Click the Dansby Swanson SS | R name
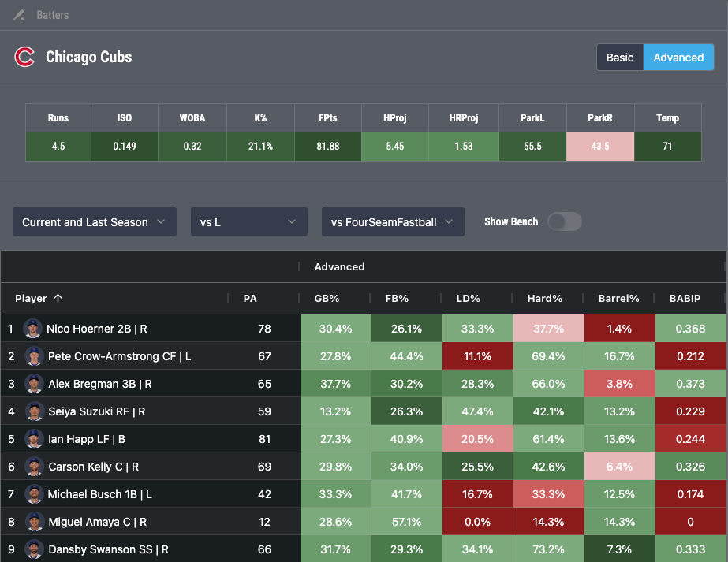 tap(108, 549)
